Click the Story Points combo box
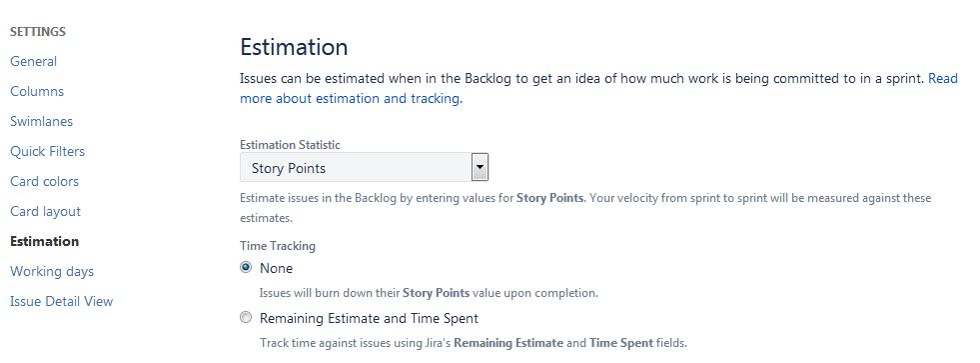The height and width of the screenshot is (363, 980). [364, 168]
